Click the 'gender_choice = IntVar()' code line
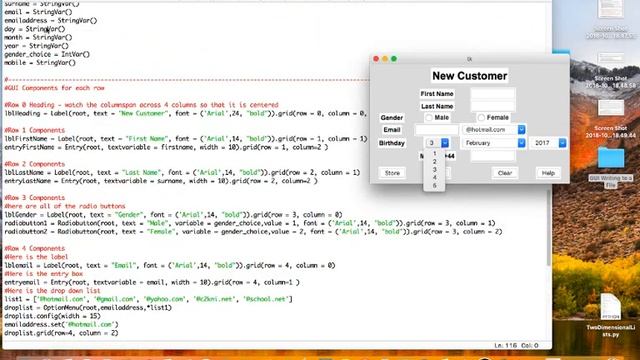Viewport: 640px width, 360px height. (47, 54)
